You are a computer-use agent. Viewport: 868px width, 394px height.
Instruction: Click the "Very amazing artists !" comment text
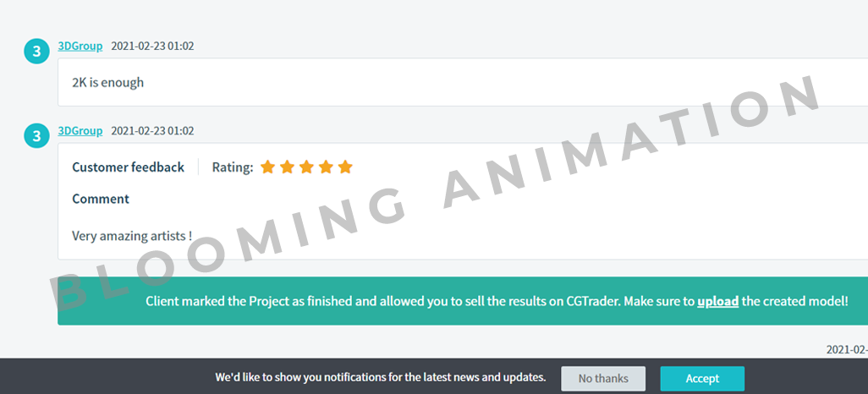(132, 236)
